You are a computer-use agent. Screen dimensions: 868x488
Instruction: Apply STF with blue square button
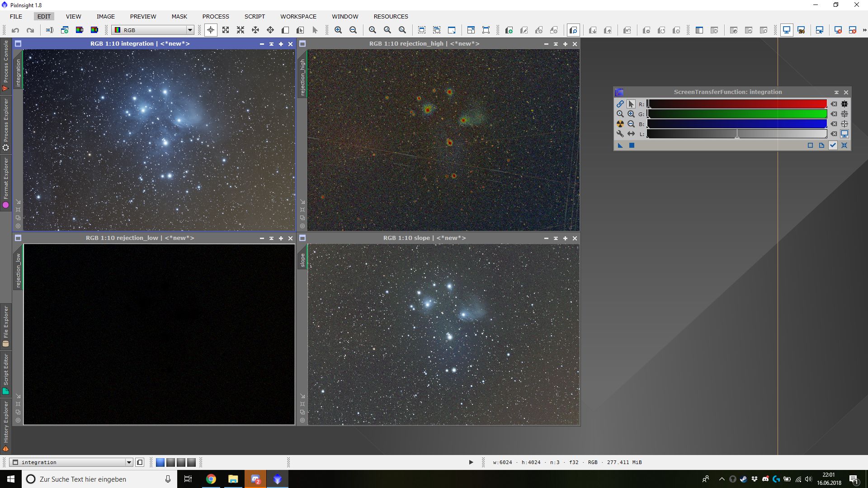tap(632, 145)
